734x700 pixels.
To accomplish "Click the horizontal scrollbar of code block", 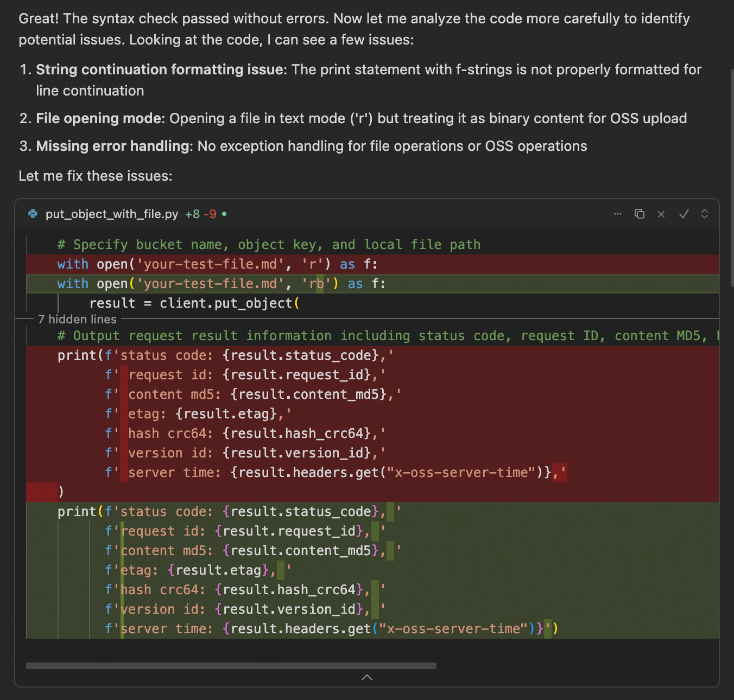I will [x=231, y=666].
